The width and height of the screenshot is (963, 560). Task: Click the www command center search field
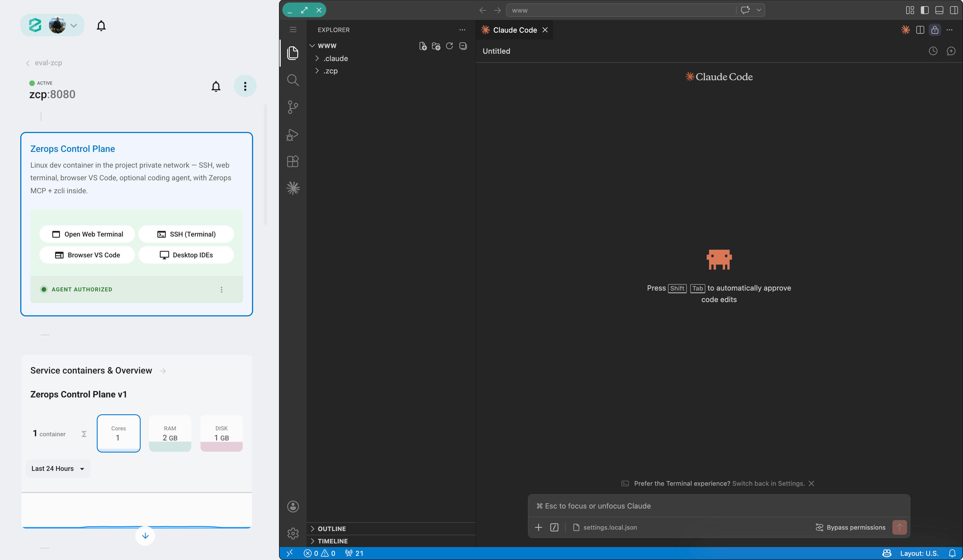tap(621, 10)
